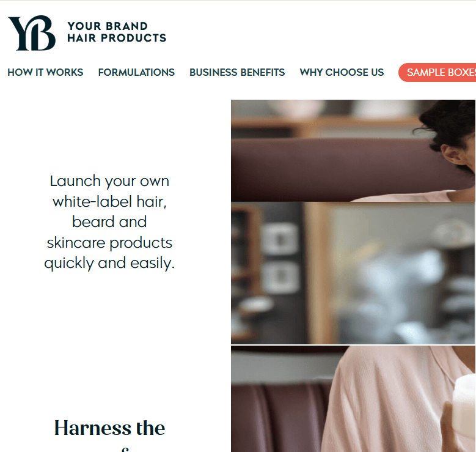Click the top hero image of woman's hair

coord(353,150)
